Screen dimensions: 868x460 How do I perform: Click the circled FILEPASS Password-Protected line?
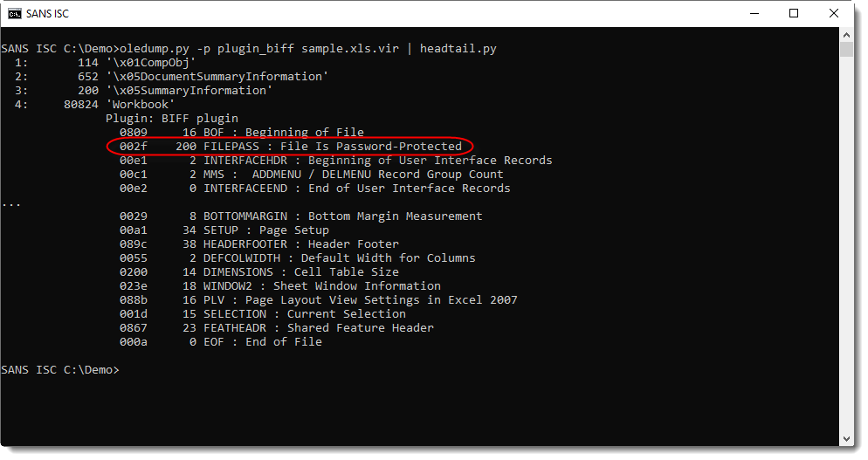290,146
